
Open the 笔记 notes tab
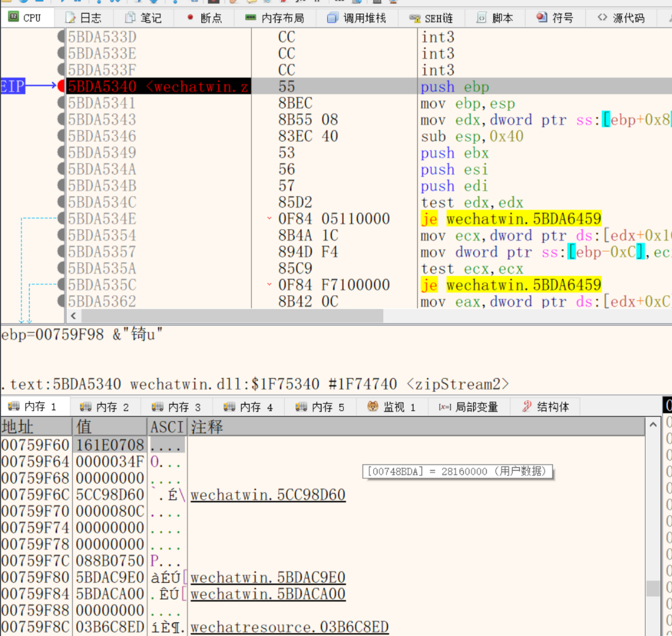click(143, 18)
